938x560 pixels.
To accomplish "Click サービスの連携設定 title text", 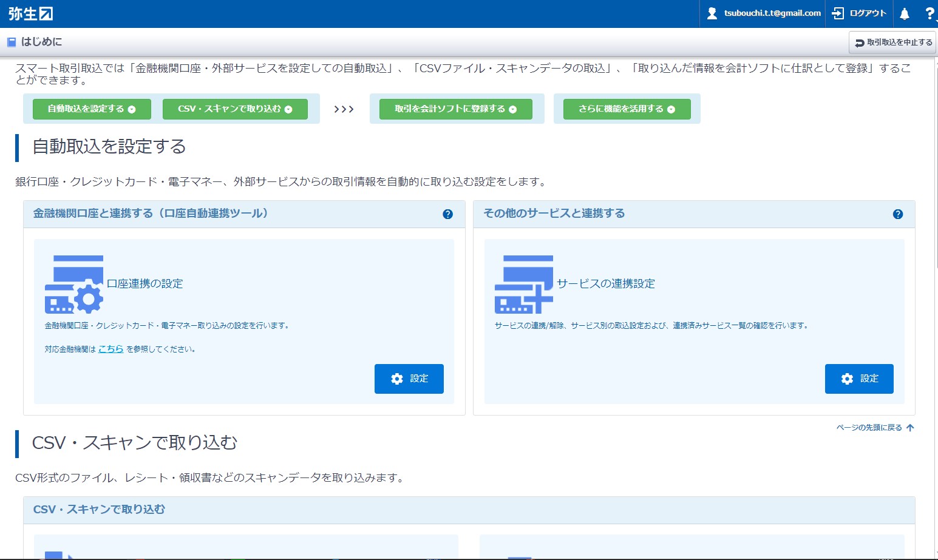I will [x=606, y=283].
